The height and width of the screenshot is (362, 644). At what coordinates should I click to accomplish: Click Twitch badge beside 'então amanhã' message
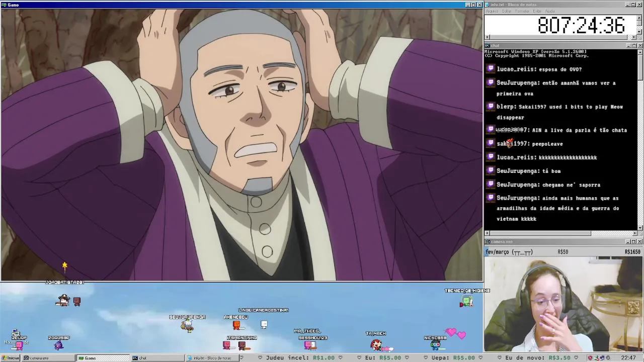pyautogui.click(x=491, y=82)
